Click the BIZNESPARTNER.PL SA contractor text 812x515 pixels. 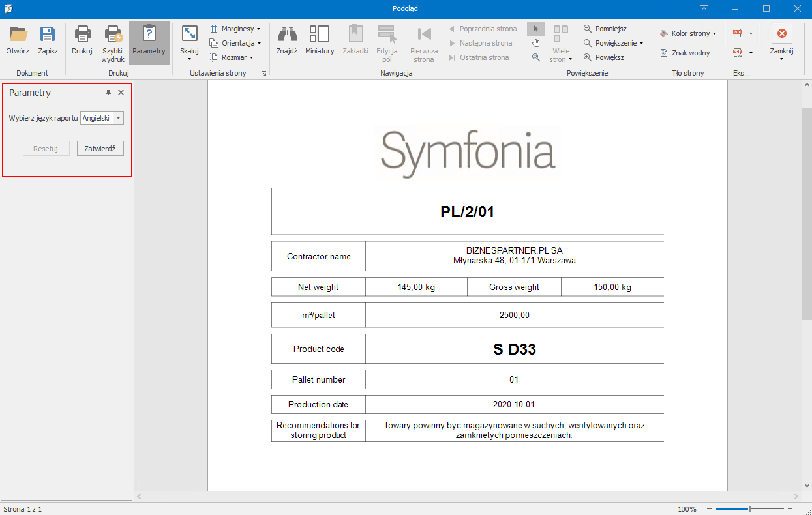(x=515, y=250)
